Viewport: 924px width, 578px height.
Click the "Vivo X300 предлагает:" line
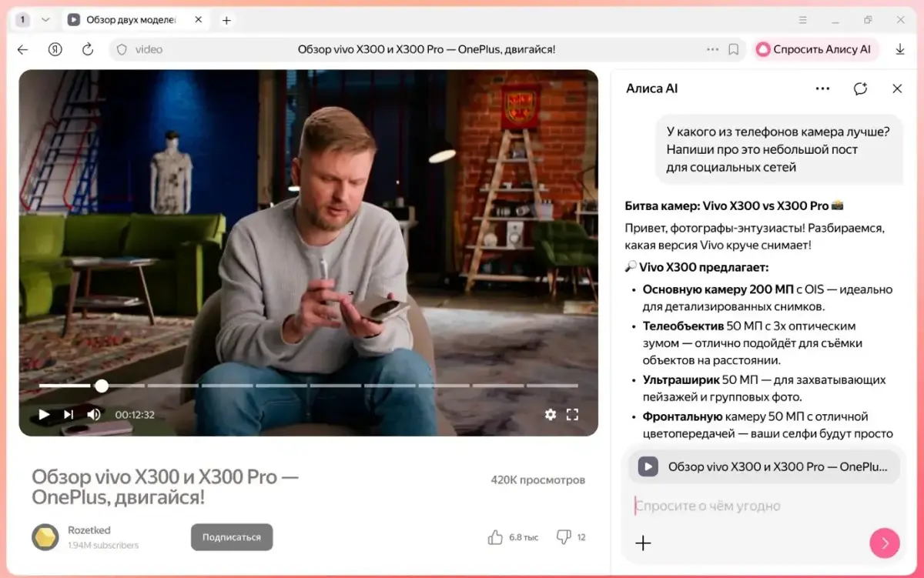(x=697, y=267)
